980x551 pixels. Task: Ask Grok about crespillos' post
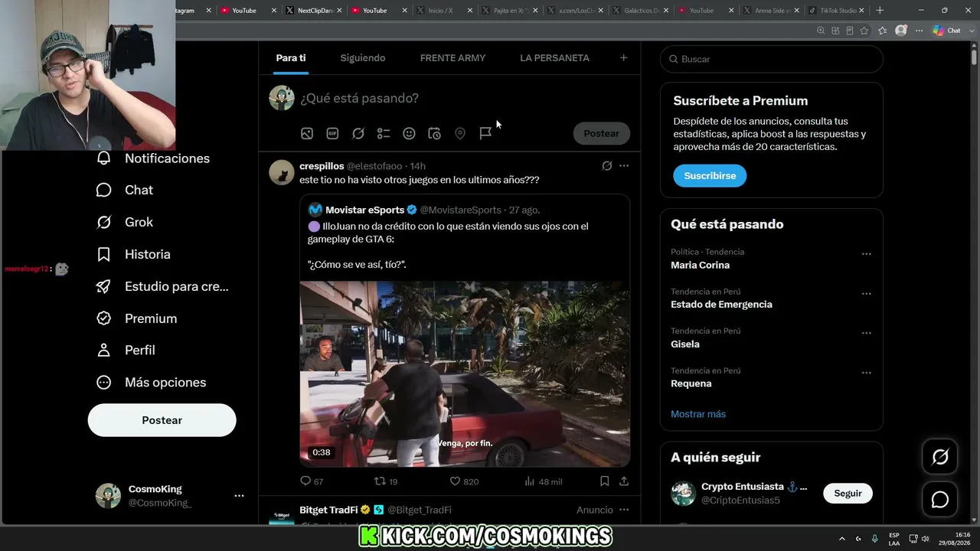(x=607, y=166)
